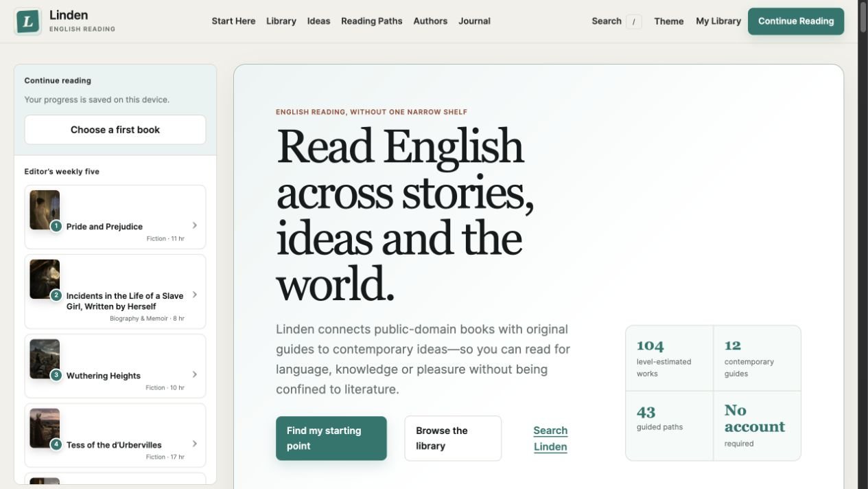Click the 104 level-estimated works stat
The height and width of the screenshot is (489, 868).
[669, 359]
